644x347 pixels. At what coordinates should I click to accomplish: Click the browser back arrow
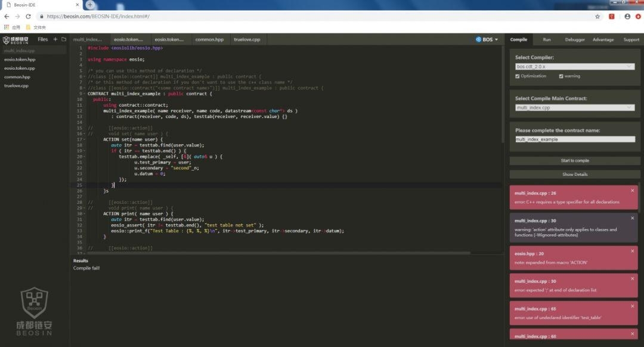pos(7,17)
